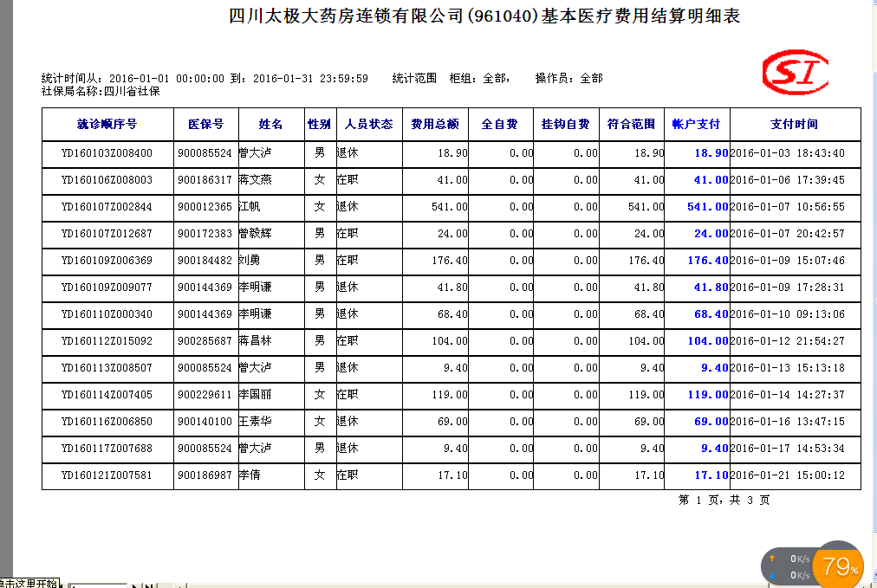Click insurance number 900229611
Viewport: 877px width, 588px height.
coord(205,395)
